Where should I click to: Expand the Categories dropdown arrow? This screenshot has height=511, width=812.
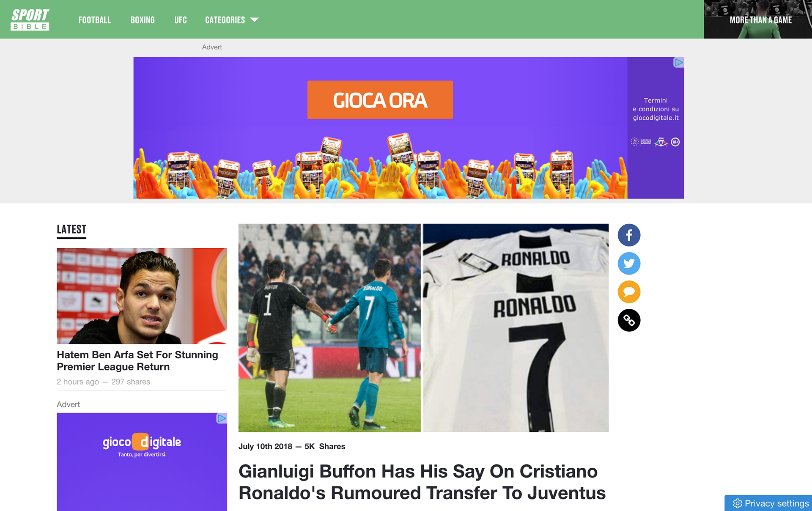pos(254,20)
